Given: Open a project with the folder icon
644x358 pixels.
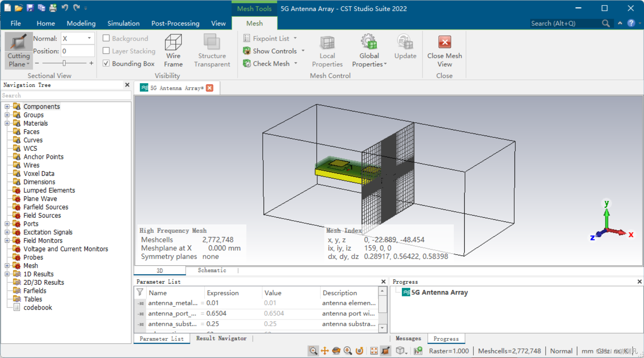Looking at the screenshot, I should 18,8.
